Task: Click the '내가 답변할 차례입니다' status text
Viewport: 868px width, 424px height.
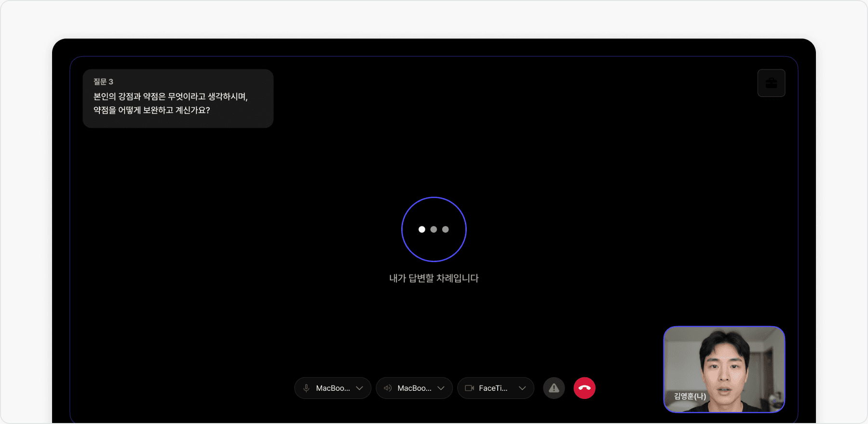Action: [434, 278]
